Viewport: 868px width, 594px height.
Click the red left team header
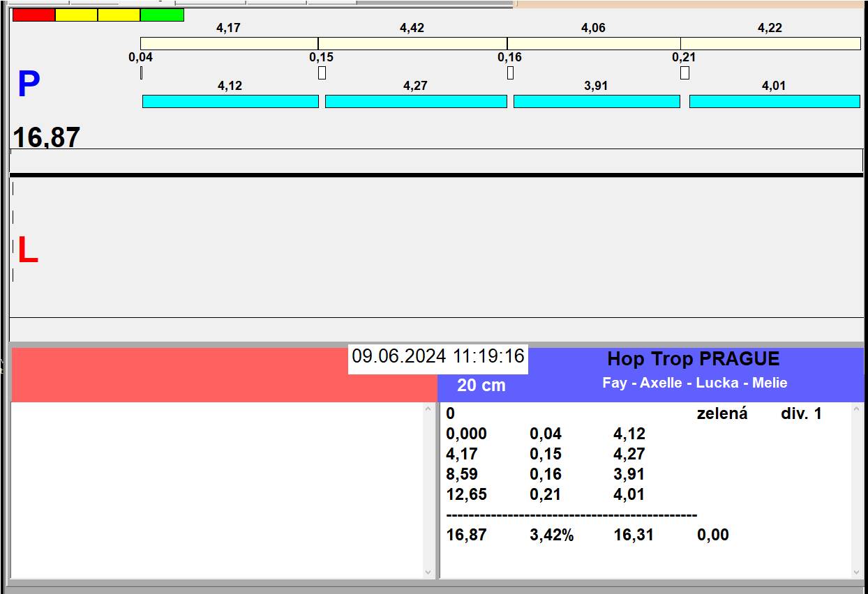click(181, 375)
